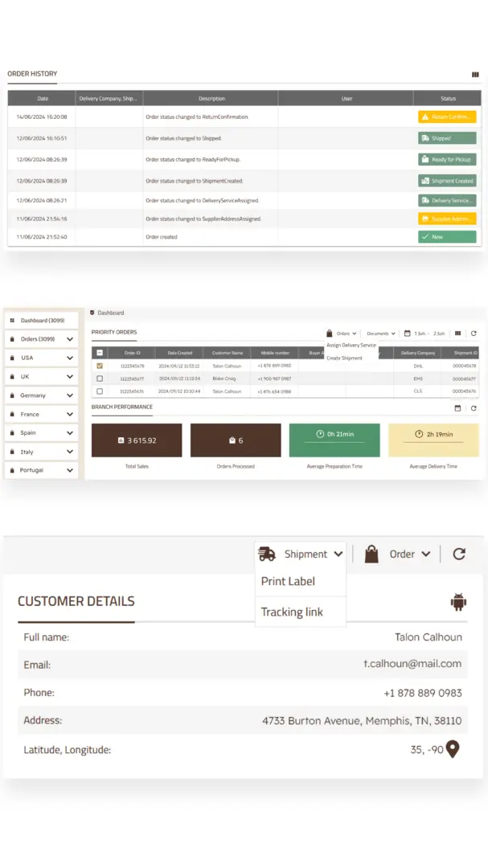The height and width of the screenshot is (868, 488).
Task: Click the shipment truck icon in customer toolbar
Action: tap(267, 554)
